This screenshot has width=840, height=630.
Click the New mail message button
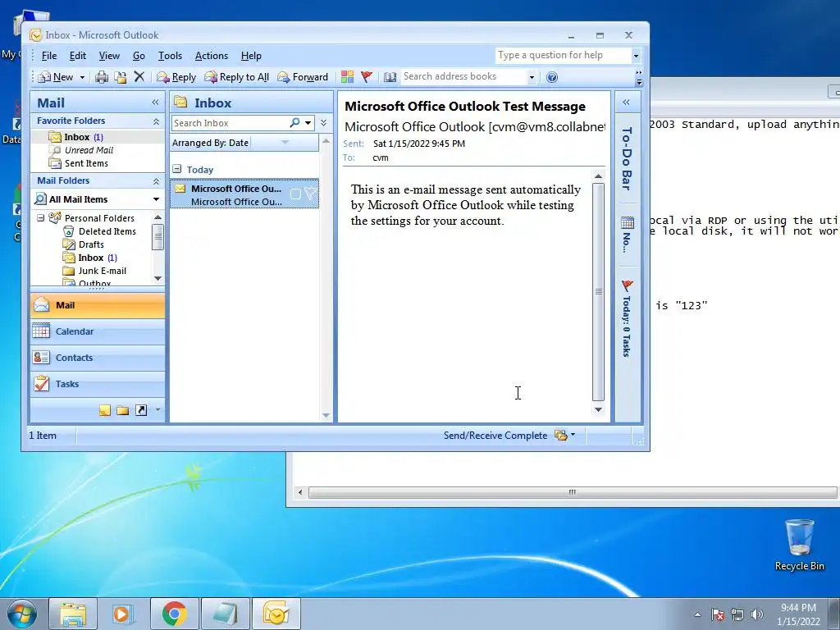pyautogui.click(x=55, y=77)
